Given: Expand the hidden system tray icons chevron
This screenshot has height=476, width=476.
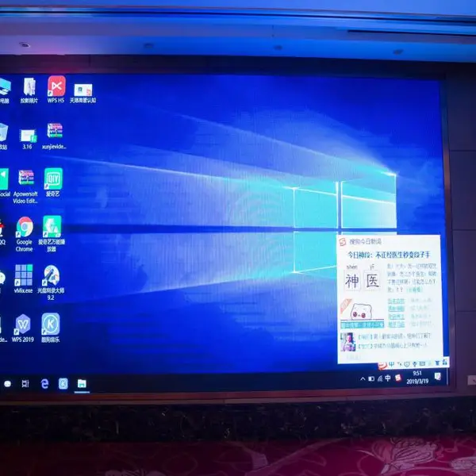Looking at the screenshot, I should pos(363,378).
